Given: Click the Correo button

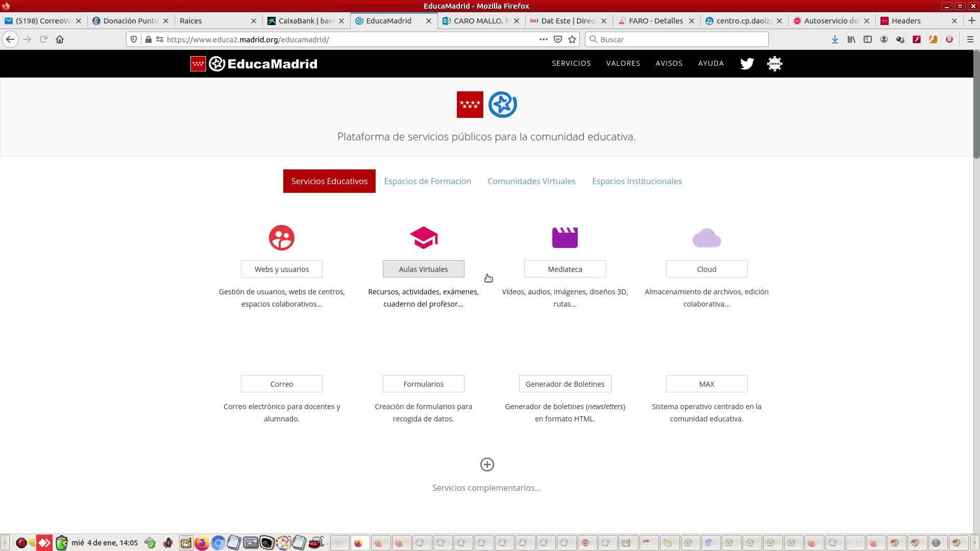Looking at the screenshot, I should (282, 384).
